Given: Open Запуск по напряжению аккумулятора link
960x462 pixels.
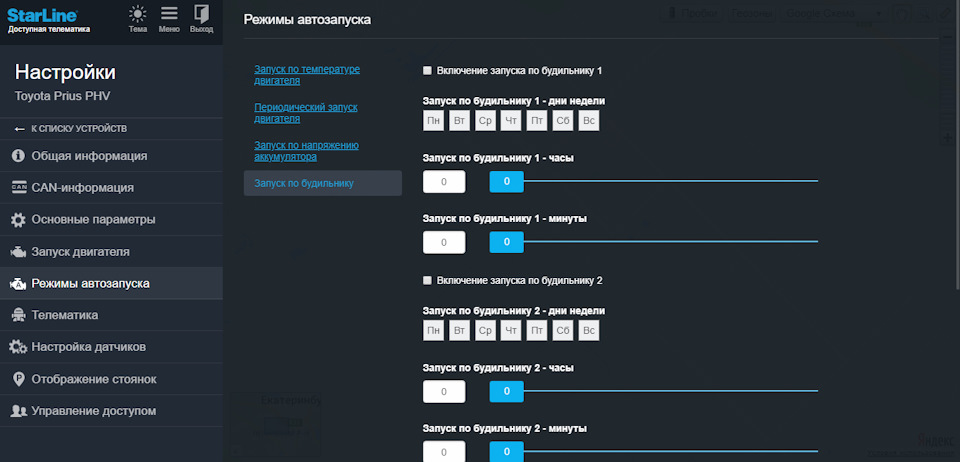Looking at the screenshot, I should (307, 151).
